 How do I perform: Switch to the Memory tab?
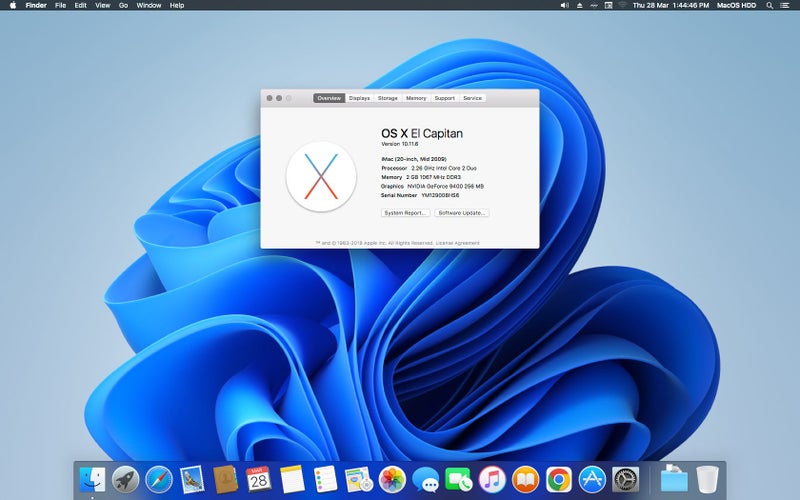tap(416, 98)
